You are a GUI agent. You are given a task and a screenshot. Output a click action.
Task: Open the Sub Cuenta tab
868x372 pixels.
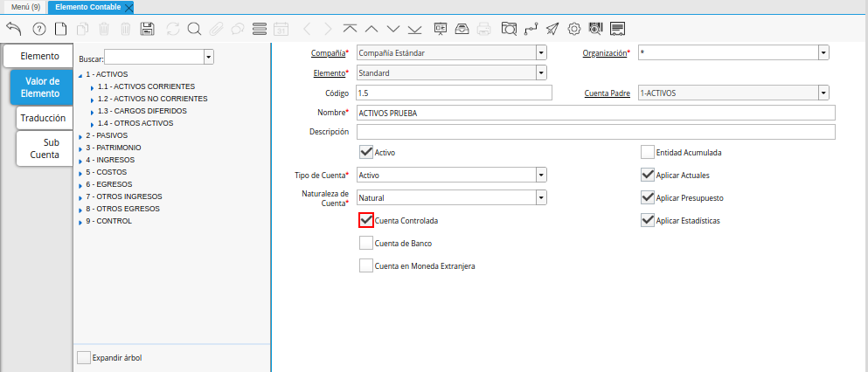click(x=45, y=148)
